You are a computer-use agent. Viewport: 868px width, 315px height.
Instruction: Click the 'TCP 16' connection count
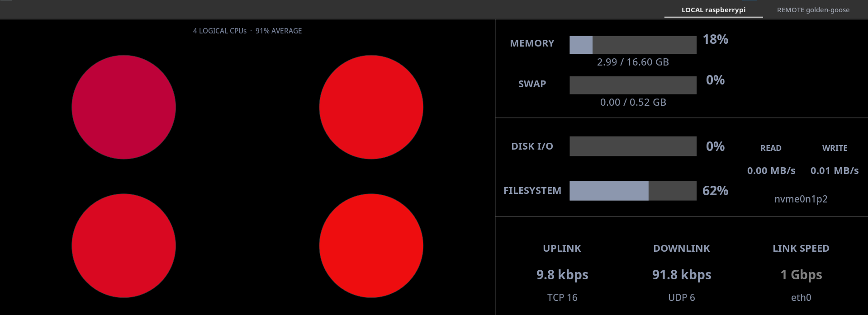pyautogui.click(x=562, y=297)
